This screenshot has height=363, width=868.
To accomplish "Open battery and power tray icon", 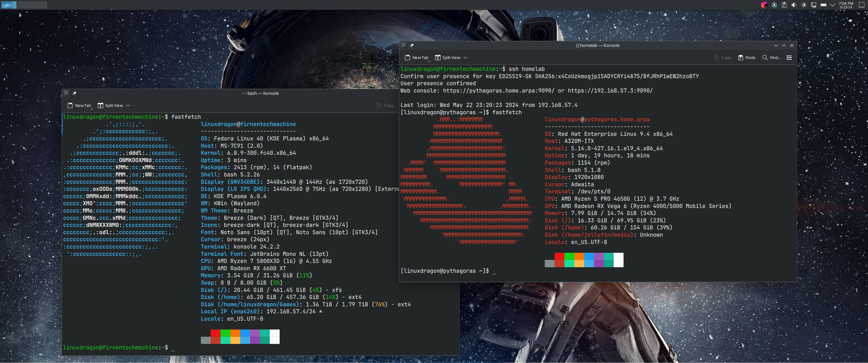I will click(823, 5).
